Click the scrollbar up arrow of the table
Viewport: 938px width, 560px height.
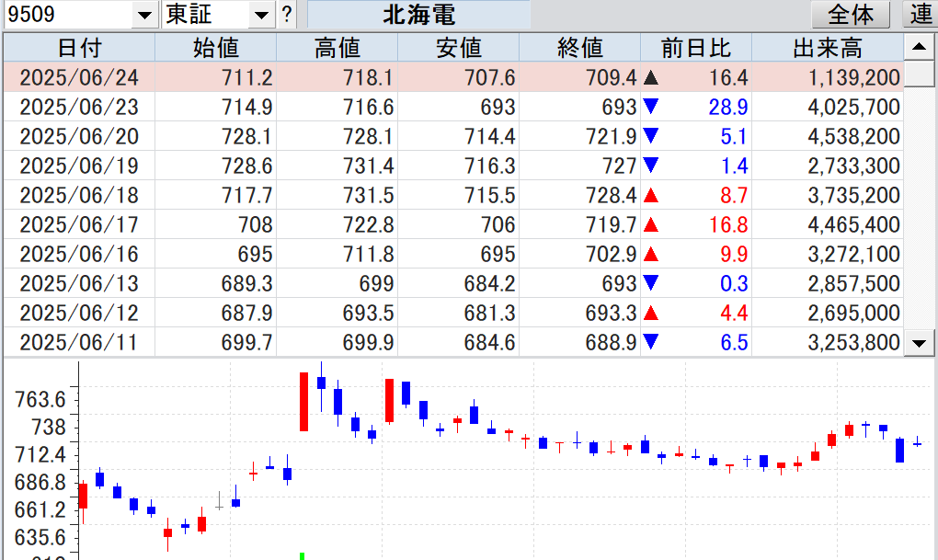920,47
